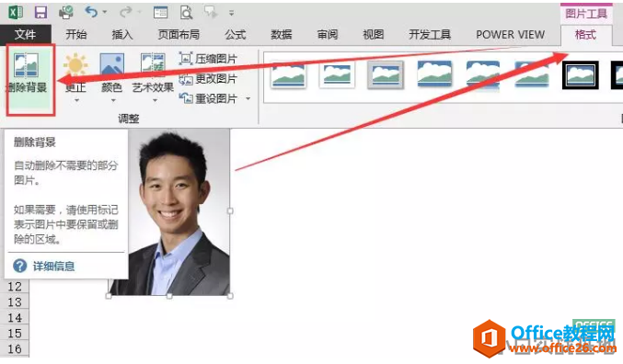Go to the 公式 tab

[x=236, y=35]
